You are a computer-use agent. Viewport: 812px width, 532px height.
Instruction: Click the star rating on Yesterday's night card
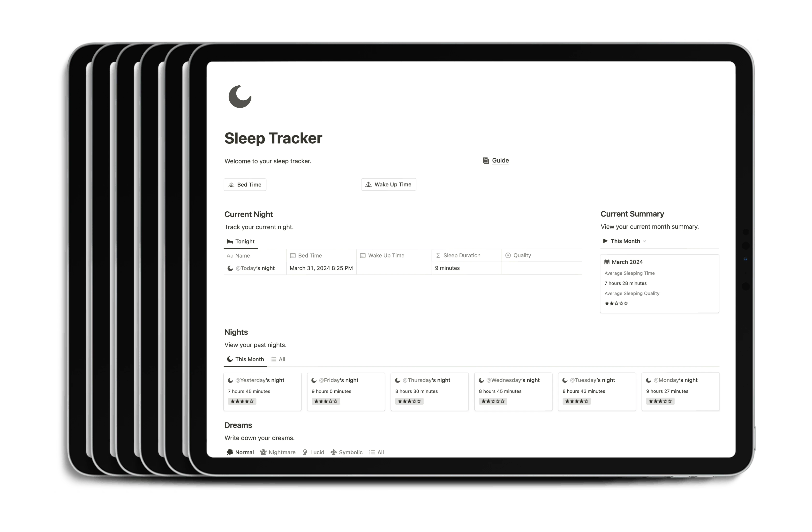click(242, 401)
